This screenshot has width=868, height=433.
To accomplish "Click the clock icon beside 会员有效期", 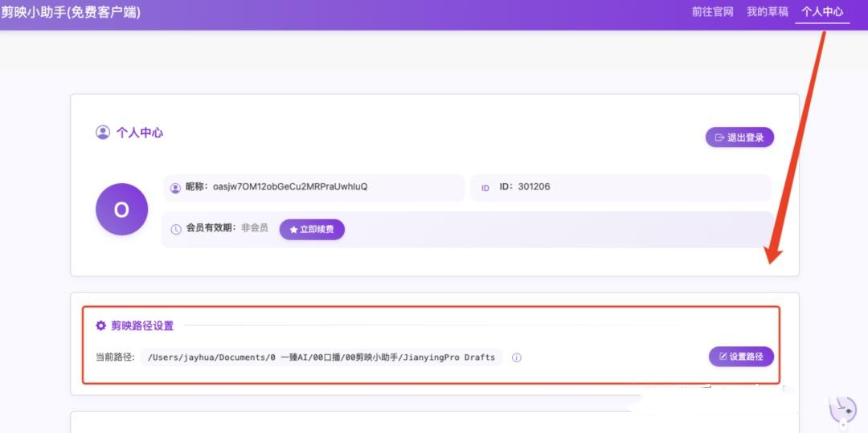I will pyautogui.click(x=176, y=229).
